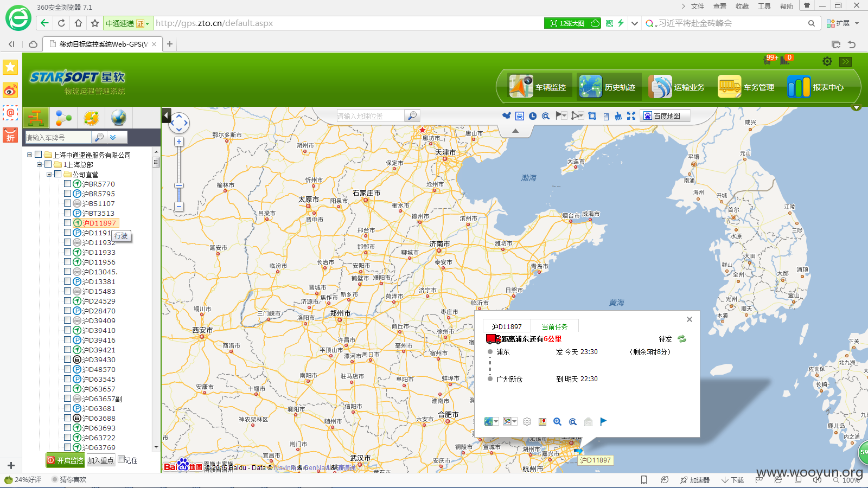Image resolution: width=868 pixels, height=488 pixels.
Task: Check the box for 沪D39430
Action: coord(68,359)
